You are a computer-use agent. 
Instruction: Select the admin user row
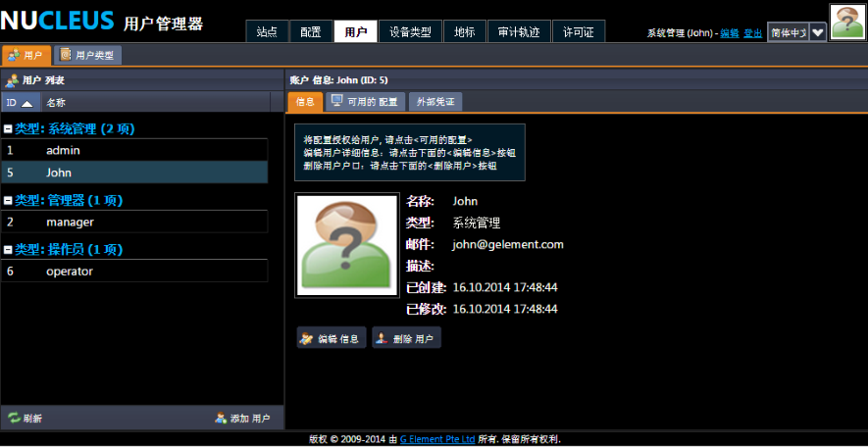(133, 151)
